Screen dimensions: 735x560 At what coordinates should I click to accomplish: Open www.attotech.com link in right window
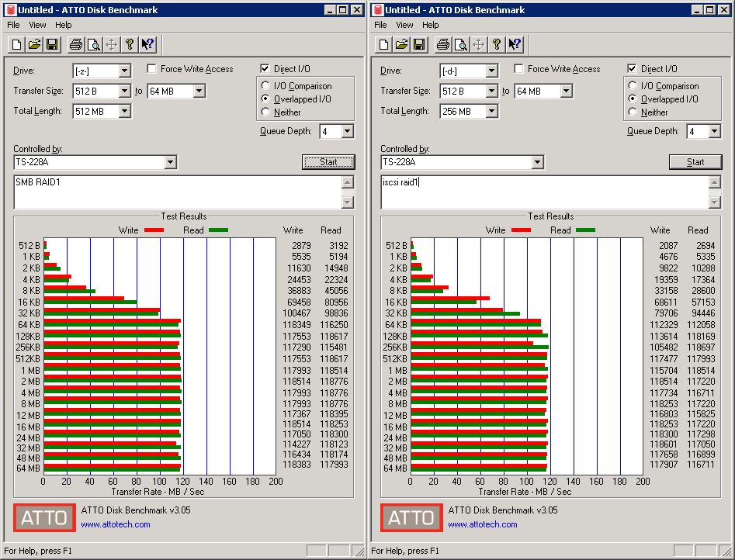coord(483,524)
